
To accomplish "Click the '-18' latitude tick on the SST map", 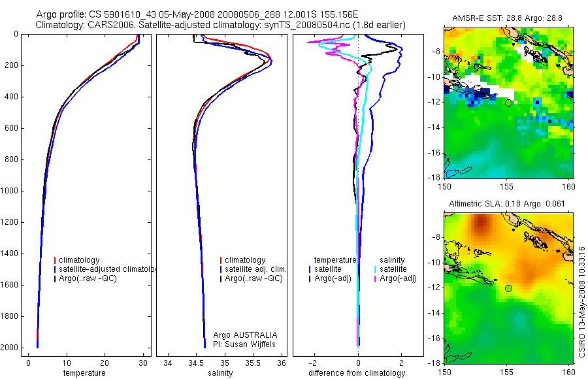I will [434, 178].
